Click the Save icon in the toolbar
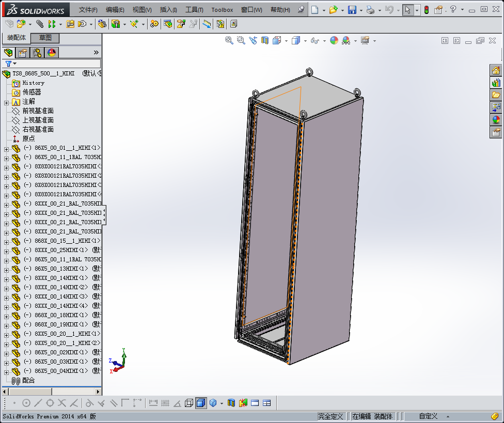 coord(352,10)
